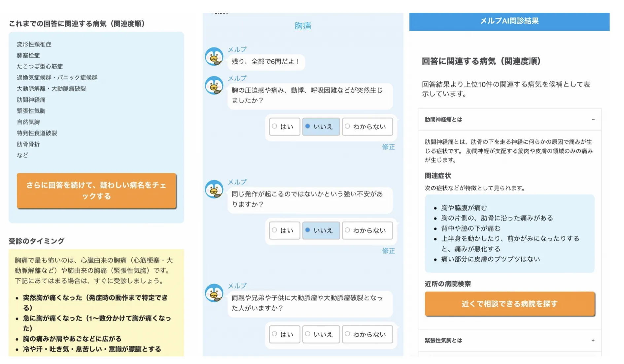
Task: Collapse the 肋間神経痛とは section
Action: [593, 119]
